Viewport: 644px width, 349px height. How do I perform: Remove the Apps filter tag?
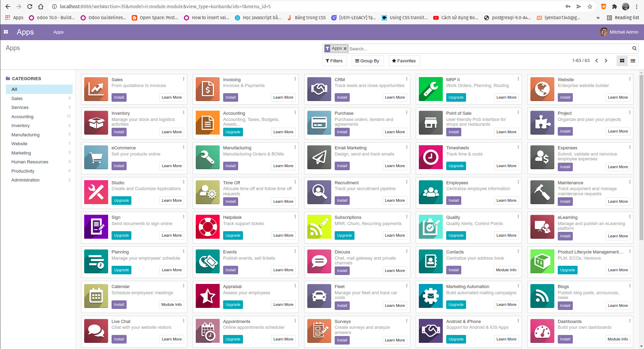point(345,48)
